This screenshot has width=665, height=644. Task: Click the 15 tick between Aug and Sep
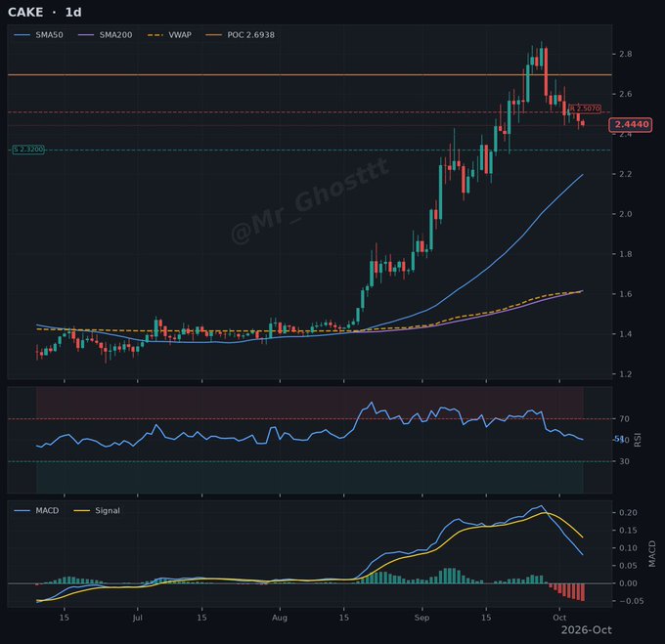[x=344, y=618]
